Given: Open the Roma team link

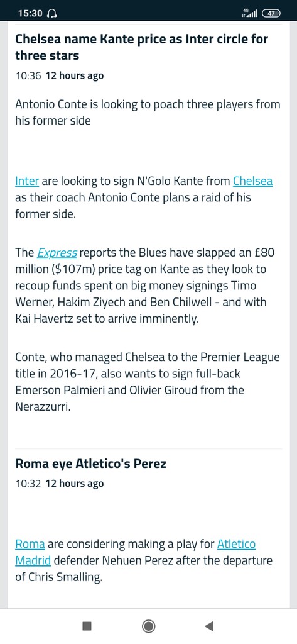Looking at the screenshot, I should pos(30,544).
